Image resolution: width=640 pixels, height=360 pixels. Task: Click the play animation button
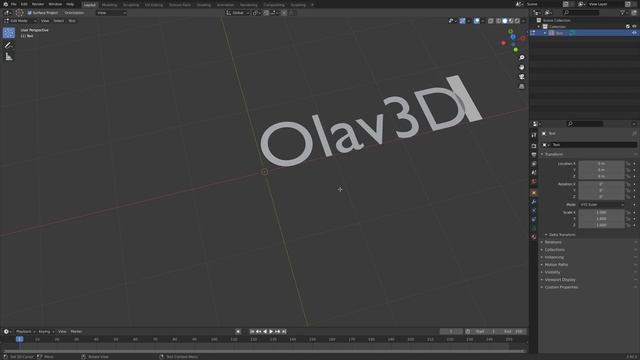pos(271,331)
